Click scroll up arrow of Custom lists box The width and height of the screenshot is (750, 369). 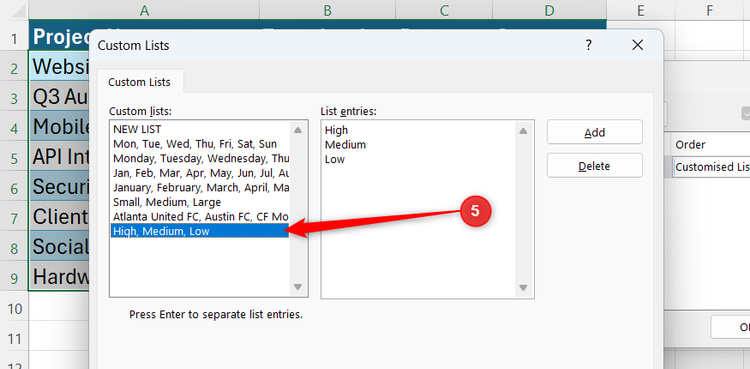pyautogui.click(x=298, y=130)
